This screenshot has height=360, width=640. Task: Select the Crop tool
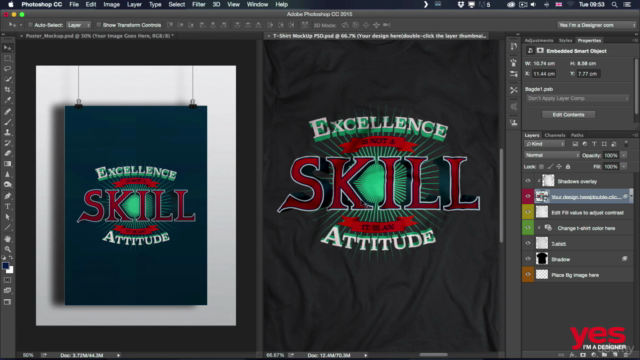[x=7, y=90]
